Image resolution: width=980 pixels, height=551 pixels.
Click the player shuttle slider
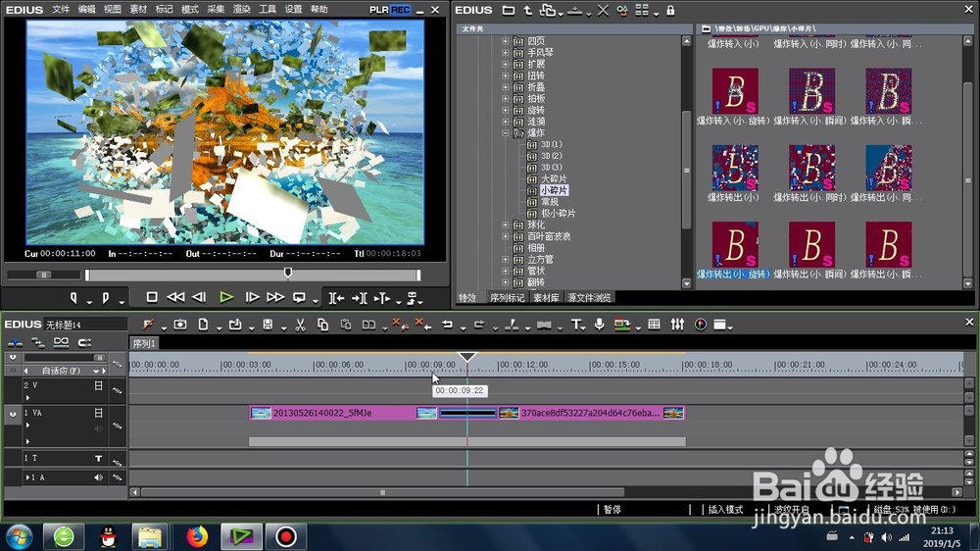(x=44, y=275)
